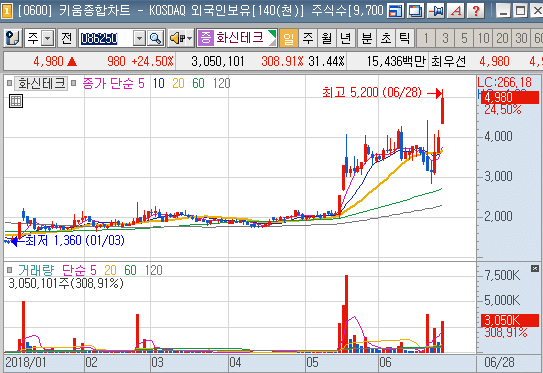Click the 4,000 price axis label
This screenshot has width=543, height=373.
pos(498,136)
